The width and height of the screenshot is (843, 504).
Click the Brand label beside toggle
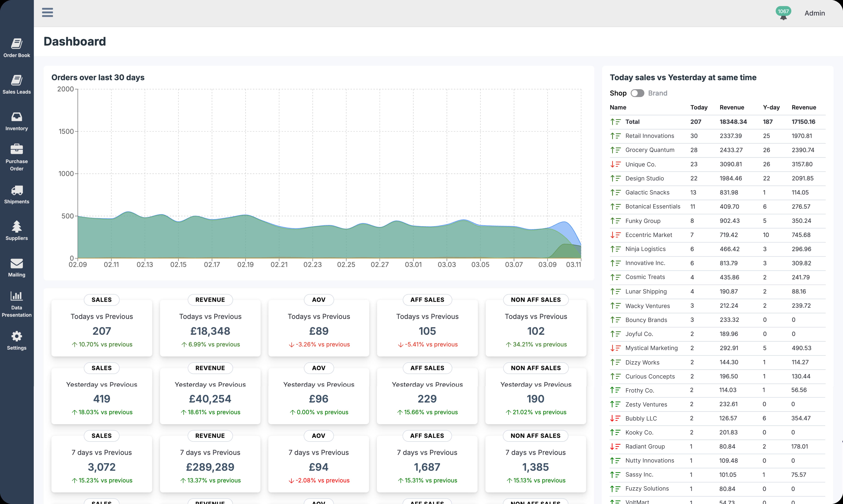[x=657, y=93]
